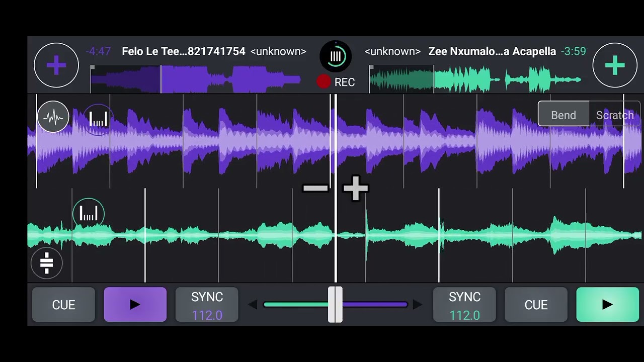Nudge crossfader with the right arrow

pos(417,305)
